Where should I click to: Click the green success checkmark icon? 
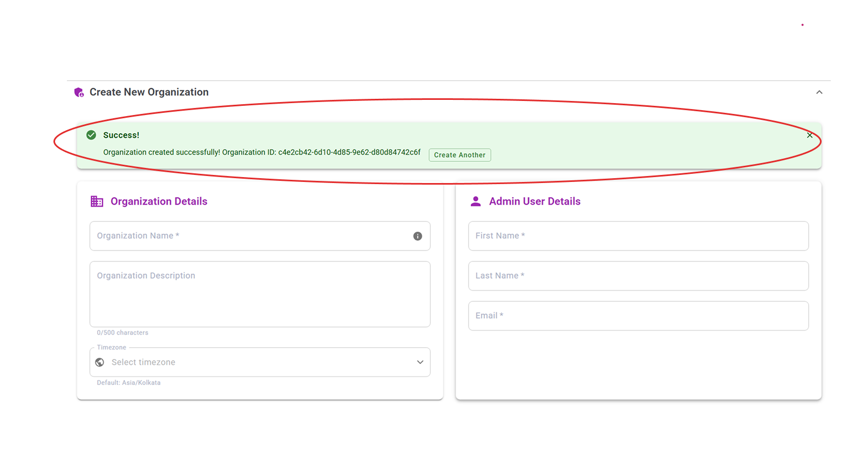pyautogui.click(x=91, y=135)
